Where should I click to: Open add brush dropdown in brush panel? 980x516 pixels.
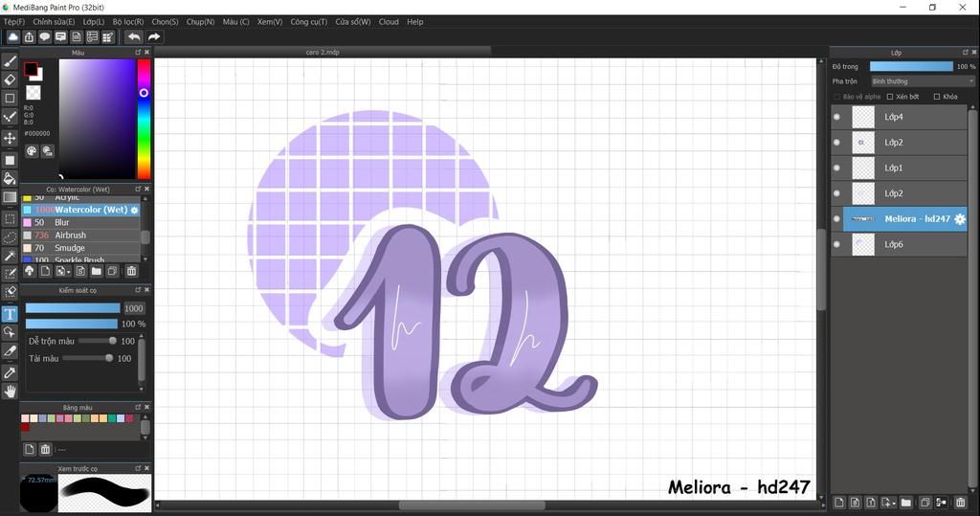(62, 271)
